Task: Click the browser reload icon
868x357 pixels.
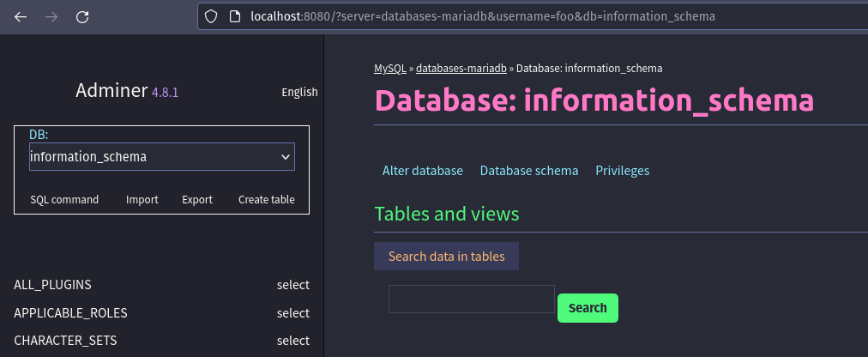Action: 82,16
